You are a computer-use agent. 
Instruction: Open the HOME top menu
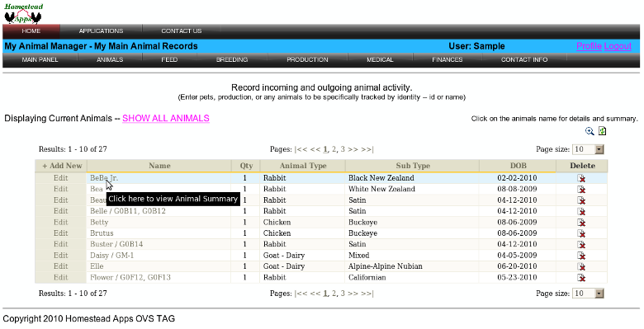pos(31,31)
